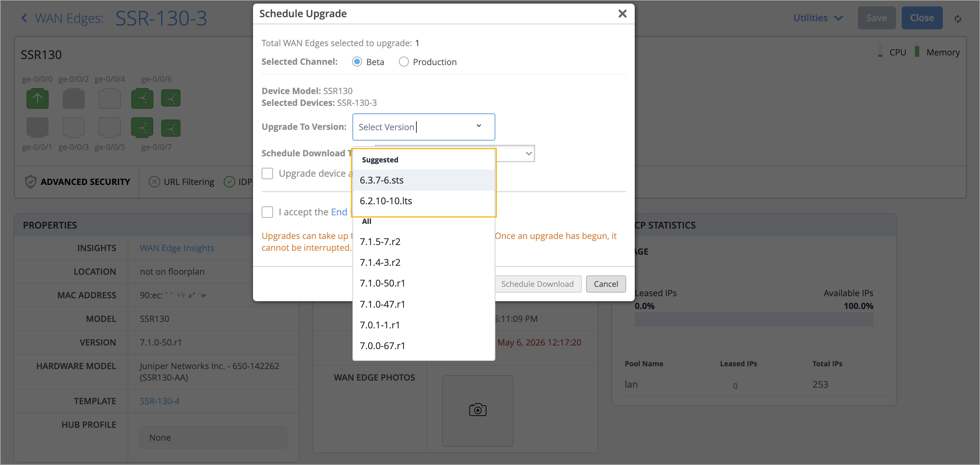Click the Advanced Security shield icon
980x465 pixels.
30,182
